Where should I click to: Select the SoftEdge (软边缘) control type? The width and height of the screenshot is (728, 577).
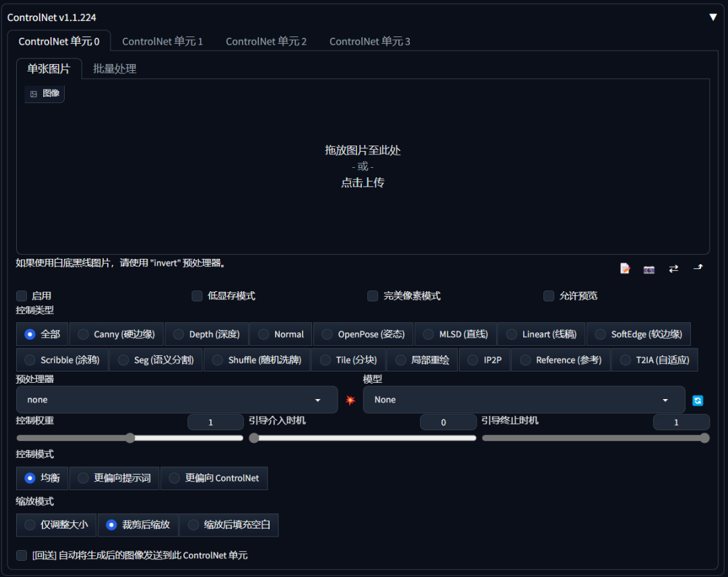click(x=638, y=334)
